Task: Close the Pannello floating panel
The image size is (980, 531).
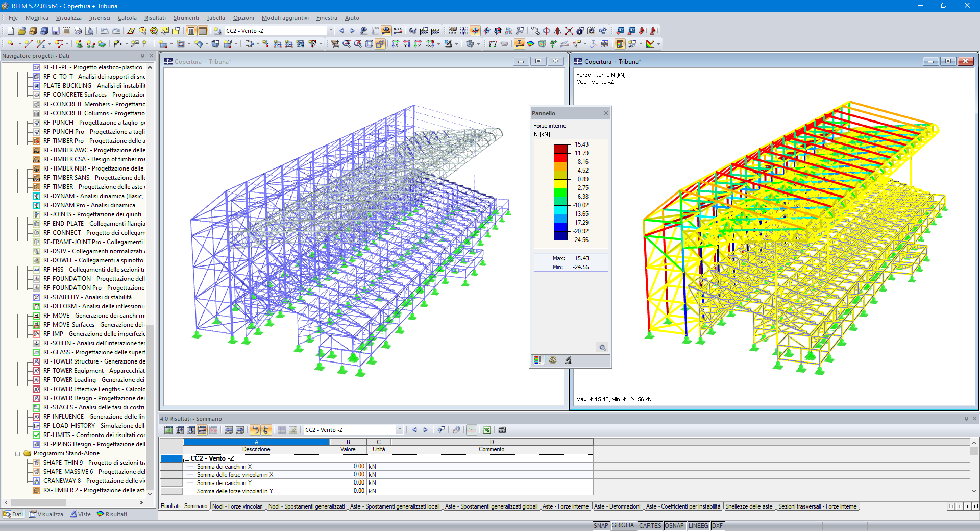Action: (x=606, y=113)
